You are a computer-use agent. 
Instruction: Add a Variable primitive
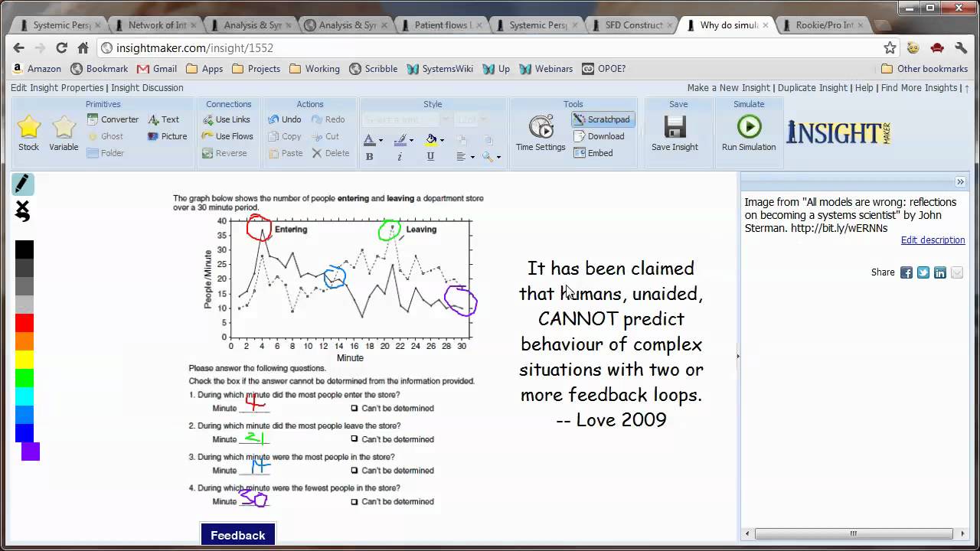[64, 133]
